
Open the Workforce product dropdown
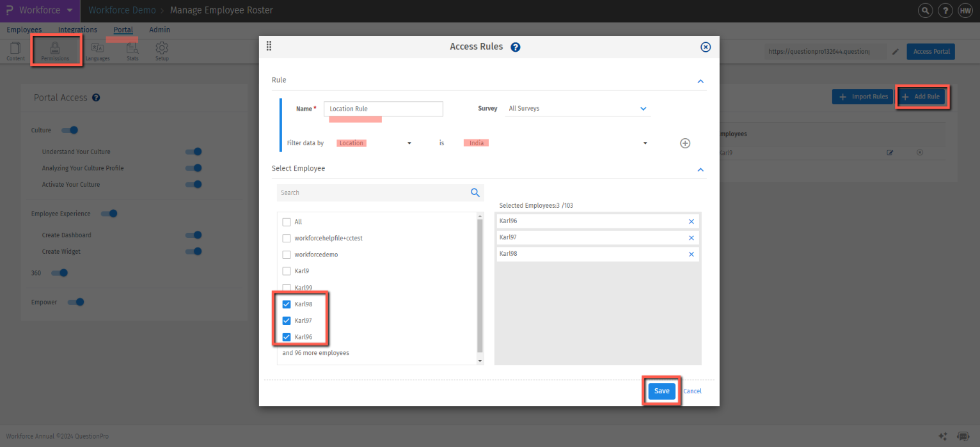(x=40, y=10)
